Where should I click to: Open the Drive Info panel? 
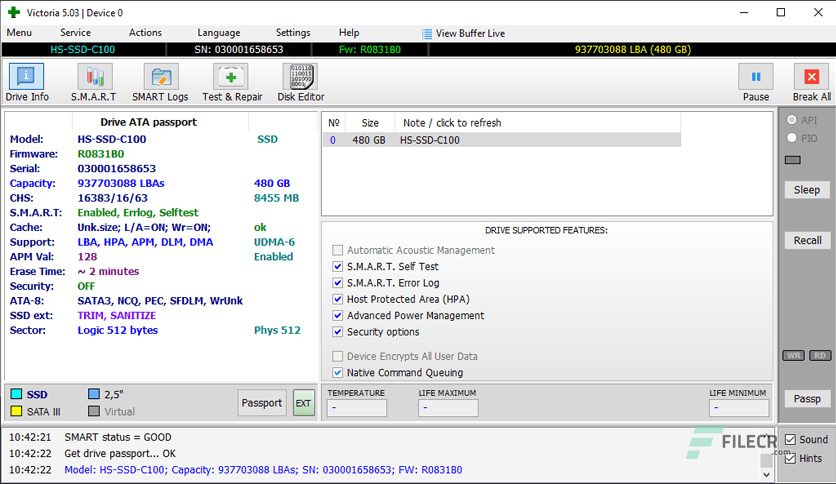point(27,83)
